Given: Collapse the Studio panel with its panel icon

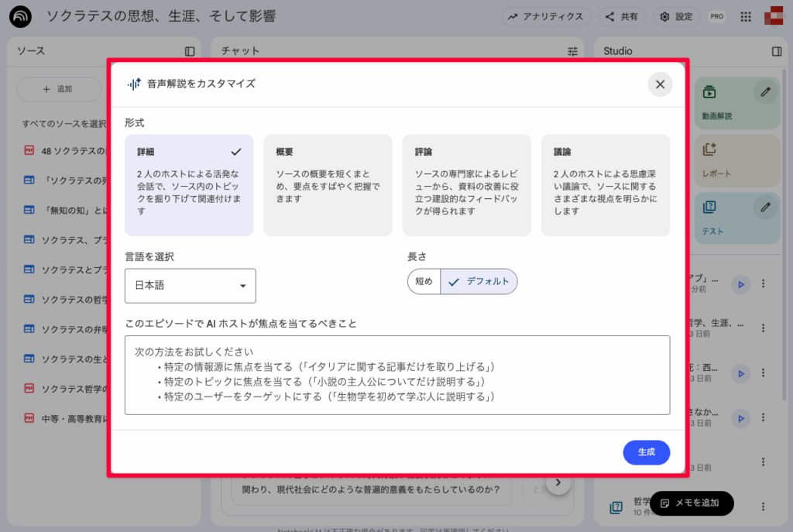Looking at the screenshot, I should (776, 51).
